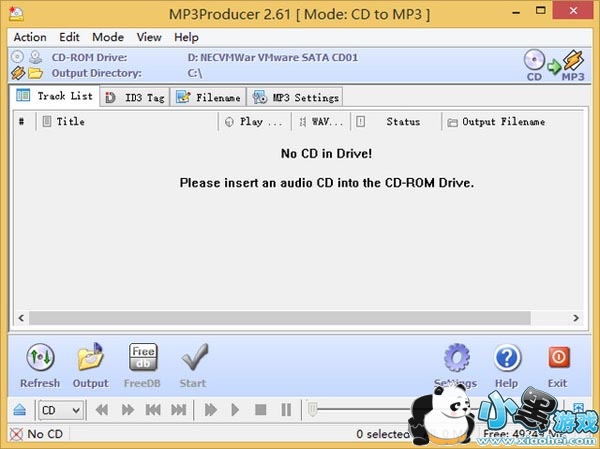Image resolution: width=600 pixels, height=449 pixels.
Task: Switch to the Filename tab
Action: (208, 98)
